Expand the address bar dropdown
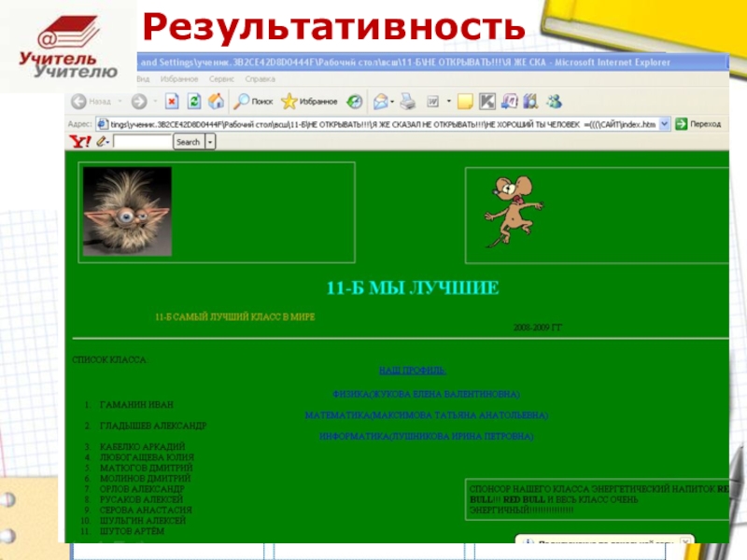 [x=665, y=124]
